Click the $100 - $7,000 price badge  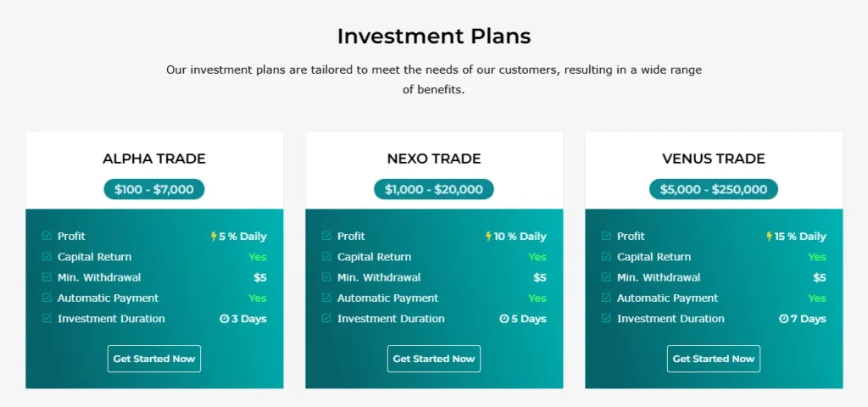point(154,189)
